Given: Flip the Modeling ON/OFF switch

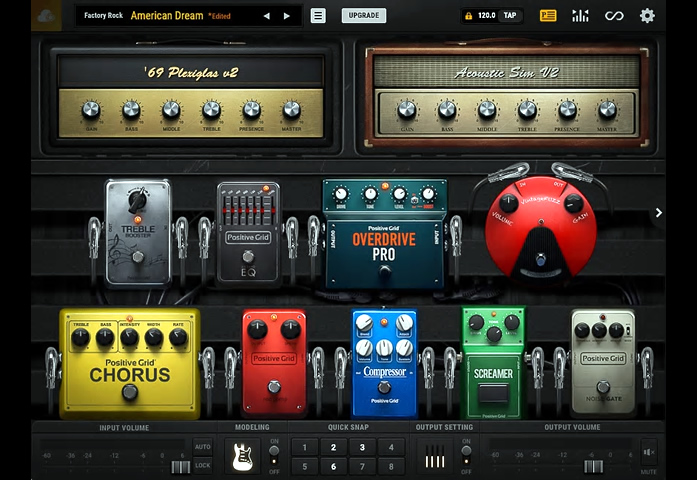Looking at the screenshot, I should pyautogui.click(x=274, y=455).
